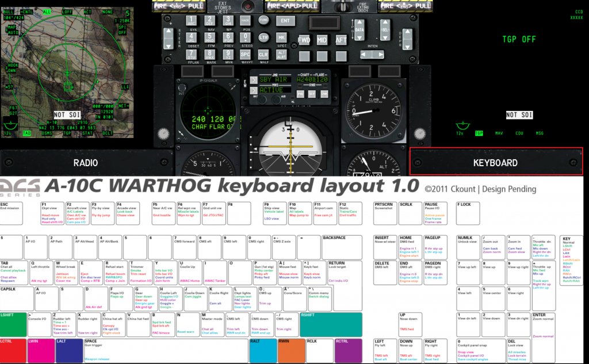The height and width of the screenshot is (364, 589).
Task: Click the DATA rocker up arrow
Action: click(359, 22)
